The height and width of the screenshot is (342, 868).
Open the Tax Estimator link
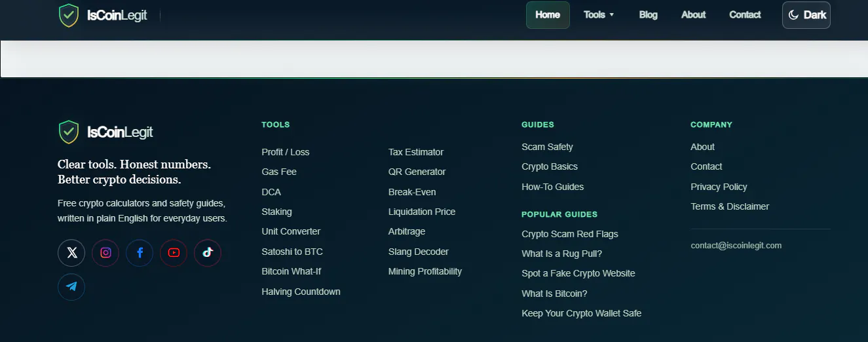(416, 152)
